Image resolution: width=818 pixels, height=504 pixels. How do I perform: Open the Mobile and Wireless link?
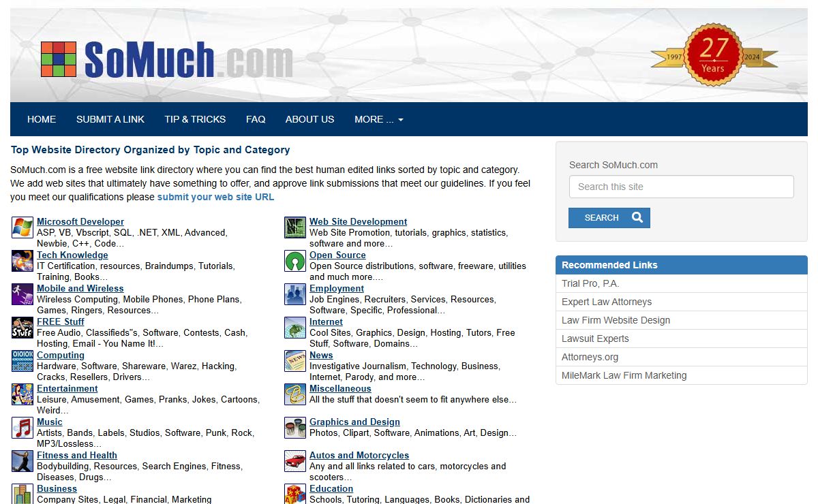[80, 288]
